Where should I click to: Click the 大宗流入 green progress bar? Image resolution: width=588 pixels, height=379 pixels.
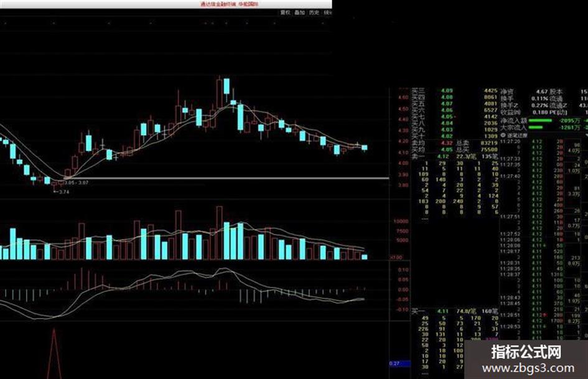536,128
